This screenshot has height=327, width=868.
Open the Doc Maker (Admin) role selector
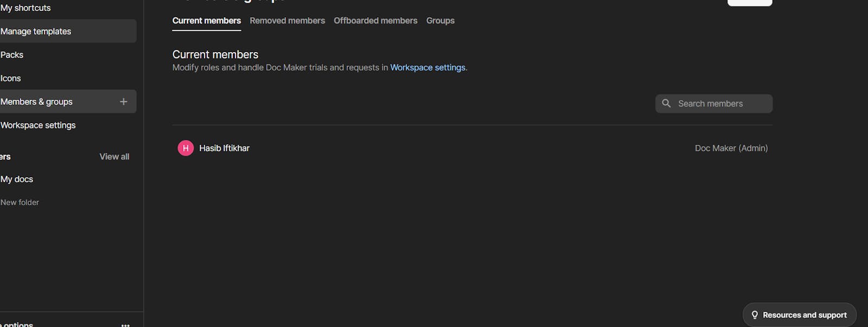click(x=731, y=148)
